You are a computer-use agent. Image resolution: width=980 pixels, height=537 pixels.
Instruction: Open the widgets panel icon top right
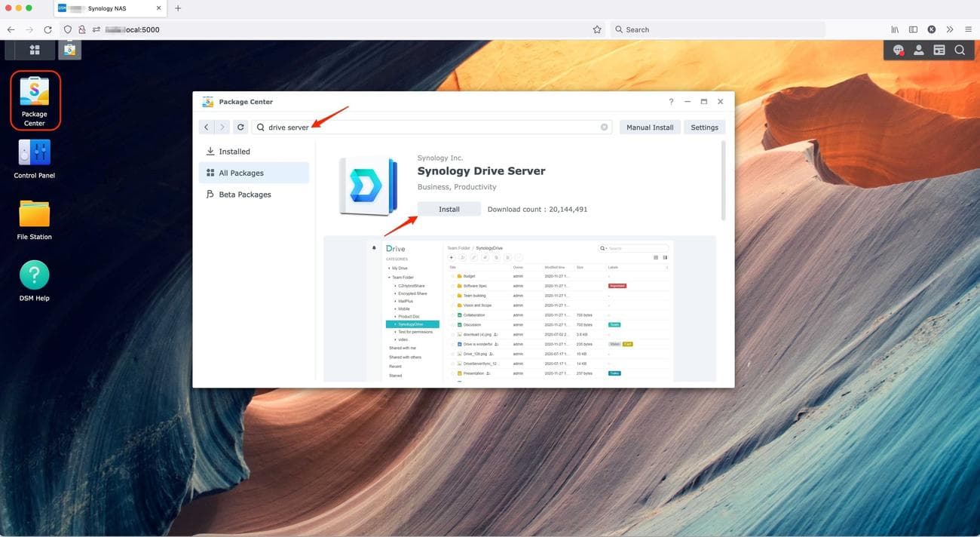tap(939, 50)
